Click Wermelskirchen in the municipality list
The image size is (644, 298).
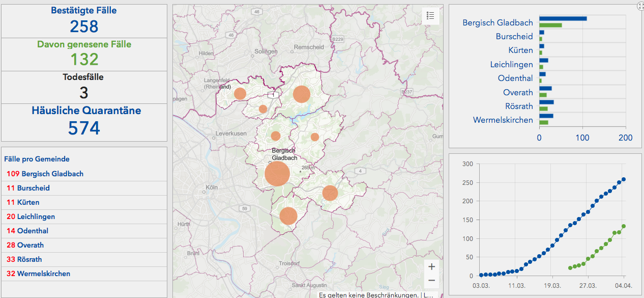pyautogui.click(x=43, y=274)
